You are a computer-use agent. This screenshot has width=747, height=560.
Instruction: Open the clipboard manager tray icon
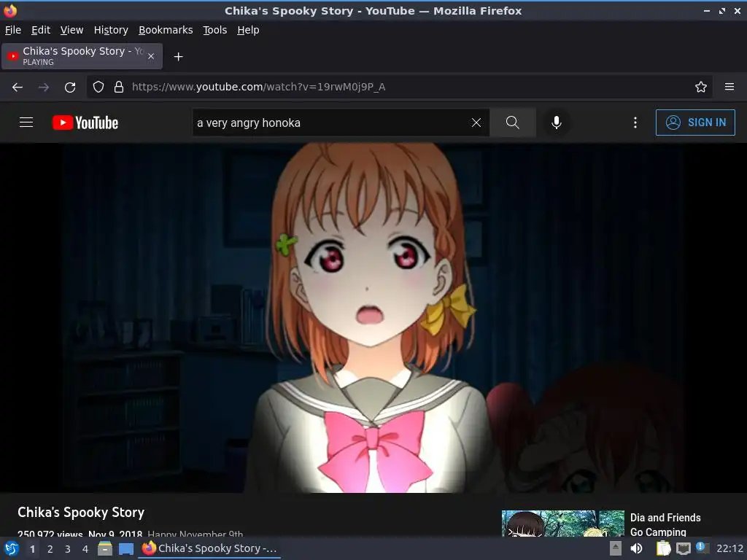point(663,548)
